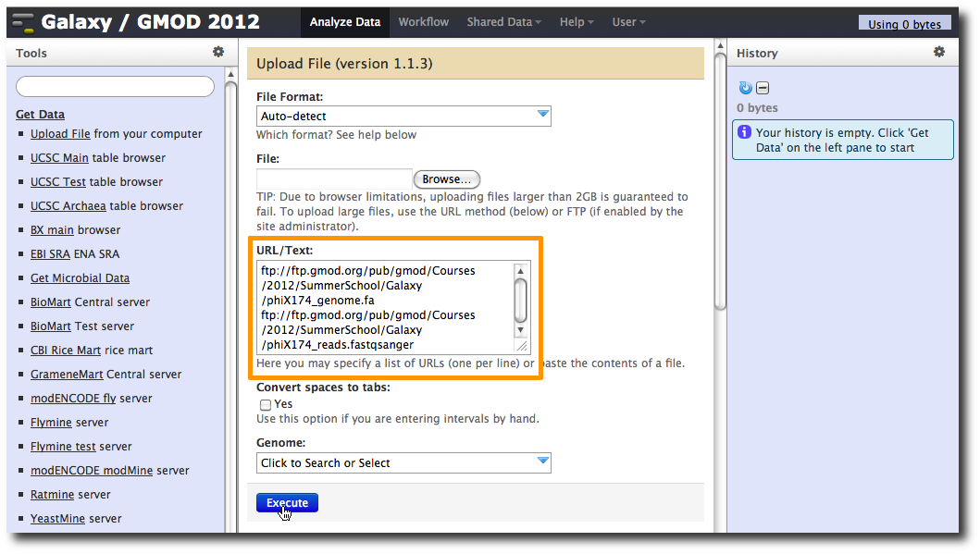
Task: Open the Flymine server link
Action: point(51,423)
